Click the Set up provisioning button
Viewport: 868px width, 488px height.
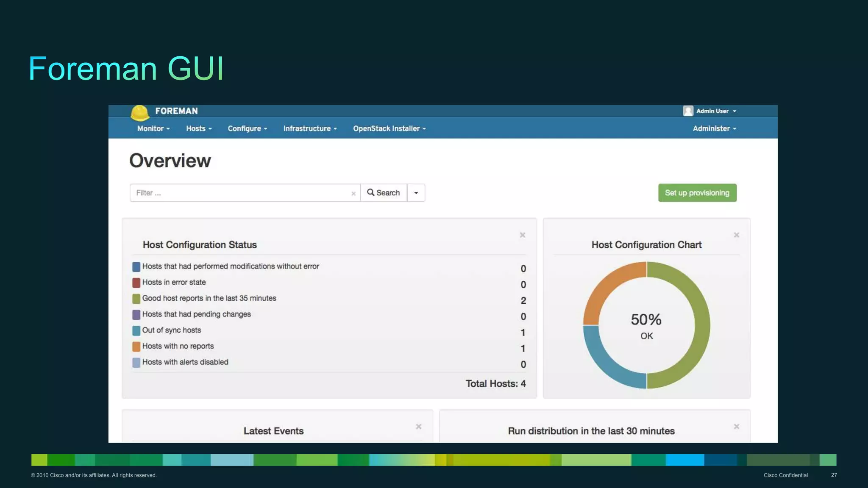point(697,193)
